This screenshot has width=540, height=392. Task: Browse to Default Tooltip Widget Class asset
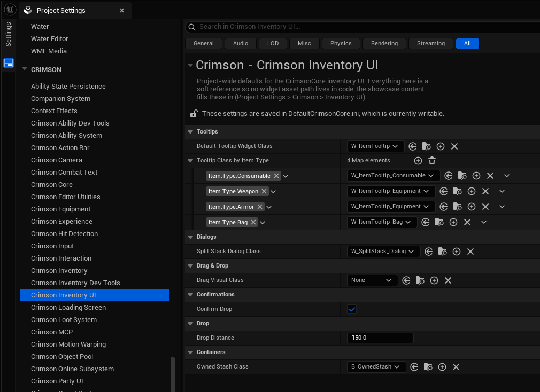click(426, 146)
